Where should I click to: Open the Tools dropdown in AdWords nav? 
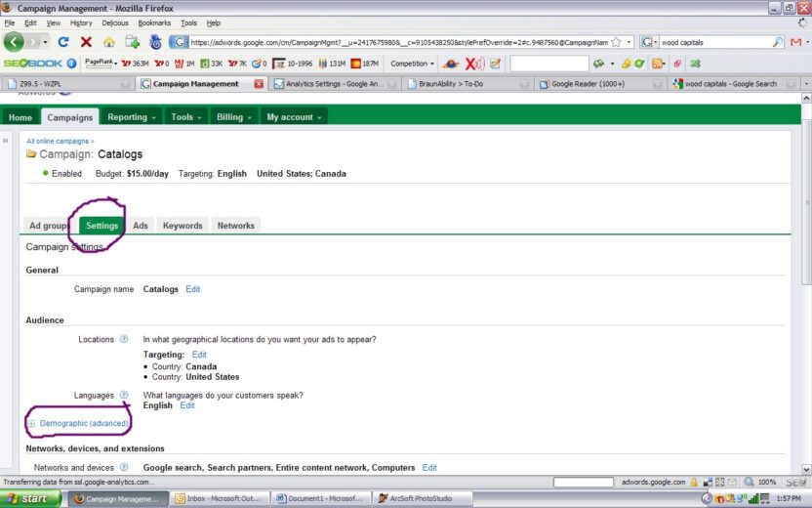point(185,117)
